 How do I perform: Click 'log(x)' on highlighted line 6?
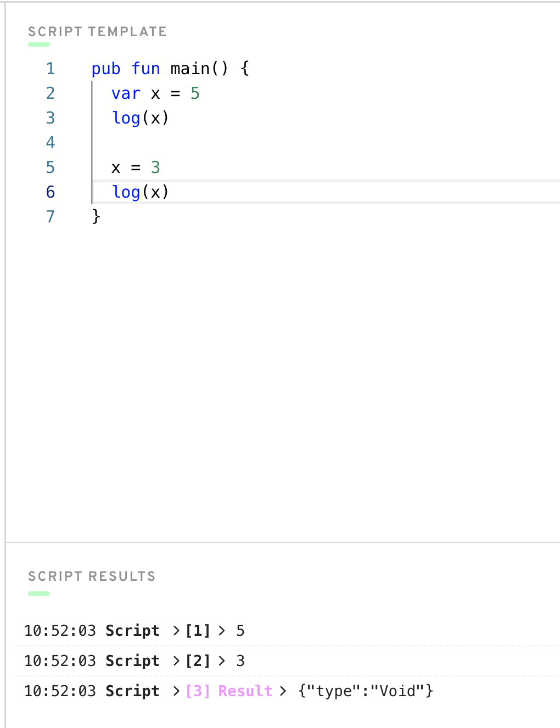[x=140, y=192]
